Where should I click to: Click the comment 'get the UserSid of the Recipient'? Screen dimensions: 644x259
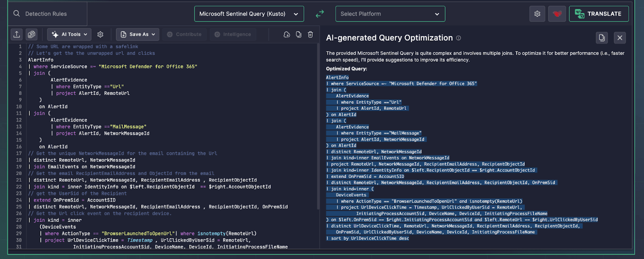(x=77, y=193)
